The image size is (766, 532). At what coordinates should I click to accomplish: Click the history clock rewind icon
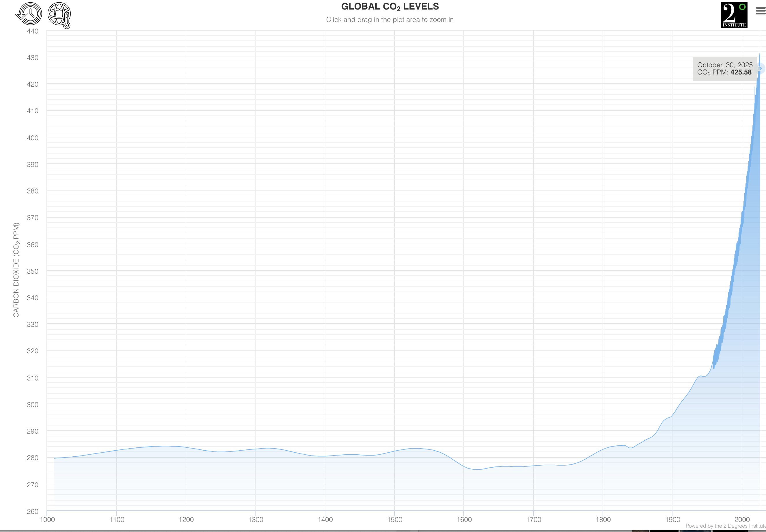29,14
